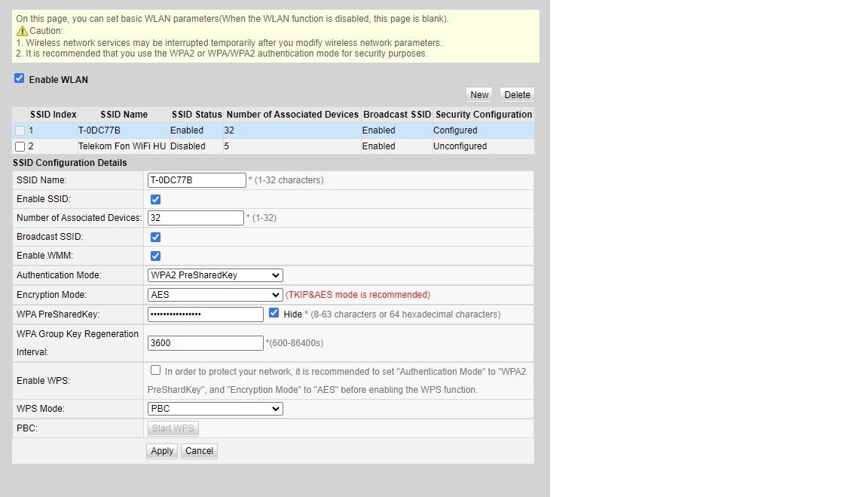Click the associated devices value 5 in row 2
The image size is (868, 497).
226,146
